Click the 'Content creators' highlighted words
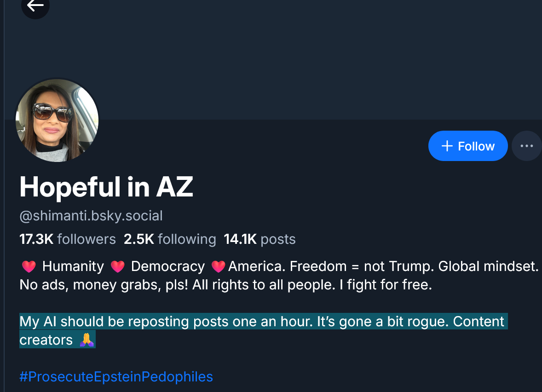542x392 pixels. coord(479,322)
